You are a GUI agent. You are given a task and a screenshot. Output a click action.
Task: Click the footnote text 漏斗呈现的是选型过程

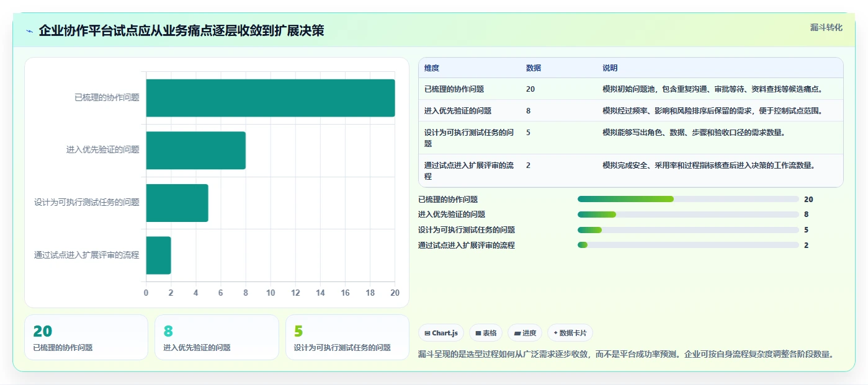click(x=626, y=355)
